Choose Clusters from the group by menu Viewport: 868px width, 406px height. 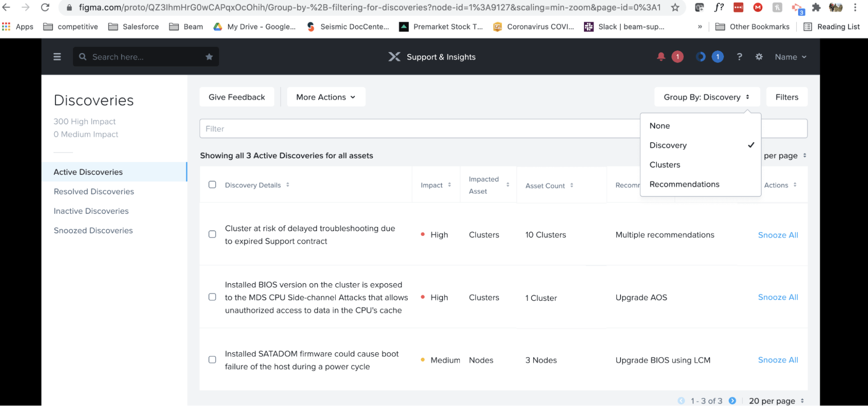coord(665,165)
